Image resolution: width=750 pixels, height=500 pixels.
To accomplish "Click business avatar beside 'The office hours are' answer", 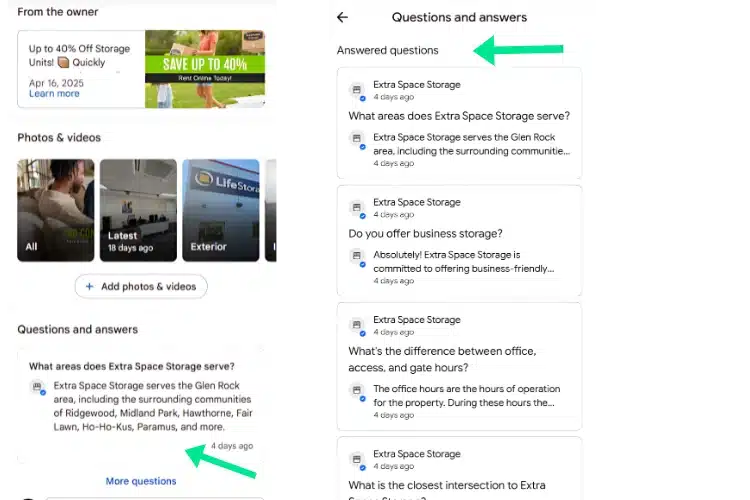I will (357, 391).
